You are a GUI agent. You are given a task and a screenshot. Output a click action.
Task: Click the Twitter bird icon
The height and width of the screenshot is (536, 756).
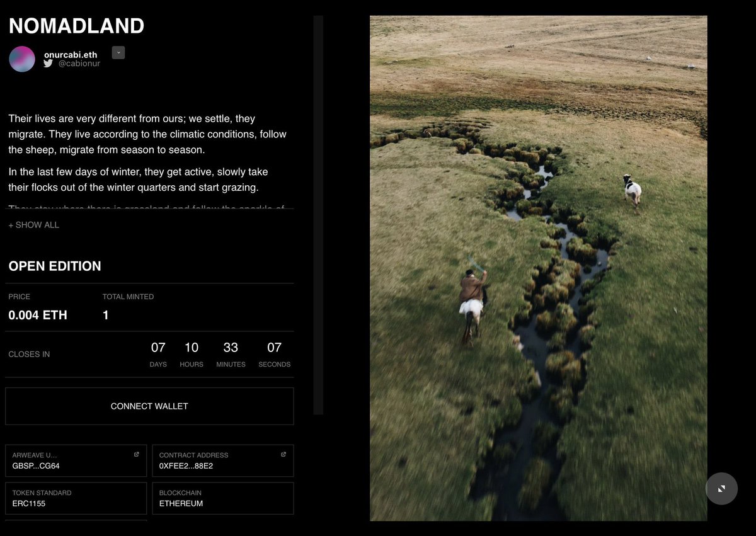click(48, 64)
